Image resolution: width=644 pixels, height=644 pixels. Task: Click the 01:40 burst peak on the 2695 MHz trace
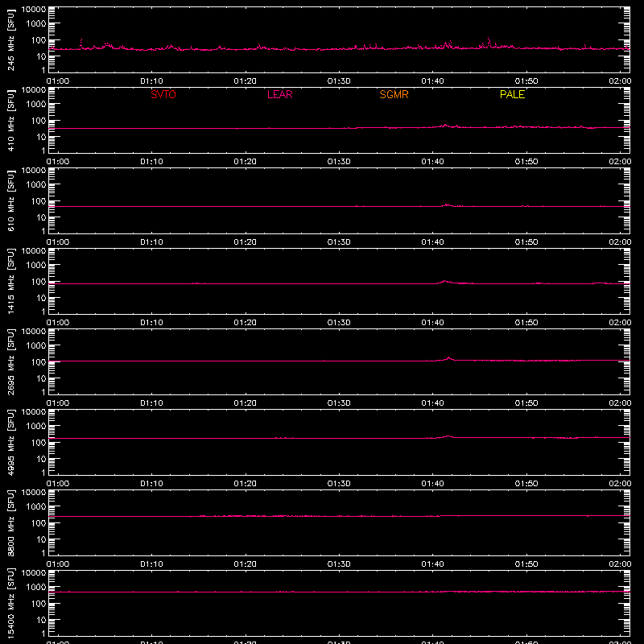[x=448, y=358]
